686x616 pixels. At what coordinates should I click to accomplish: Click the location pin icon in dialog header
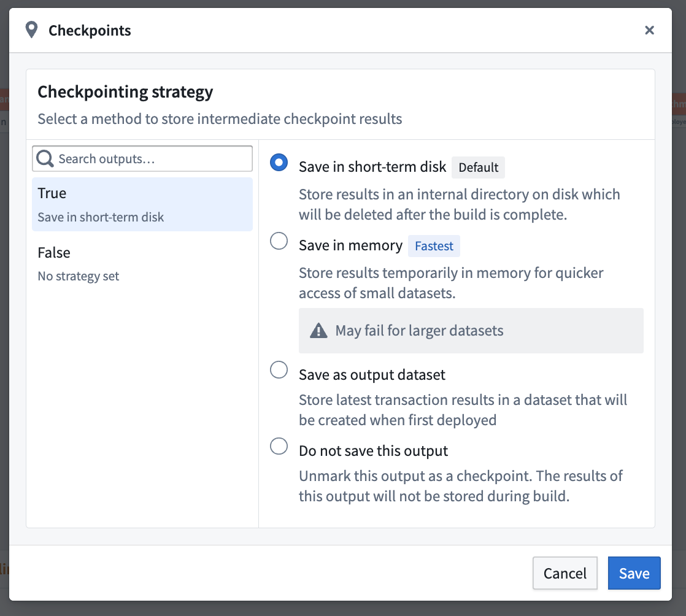[x=31, y=29]
